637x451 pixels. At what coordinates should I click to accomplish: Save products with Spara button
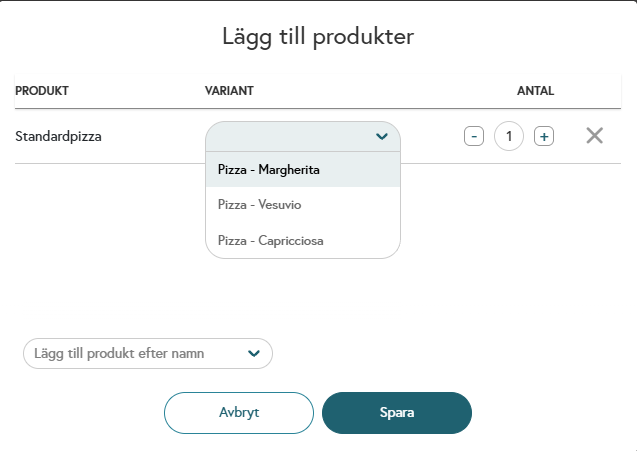tap(397, 413)
